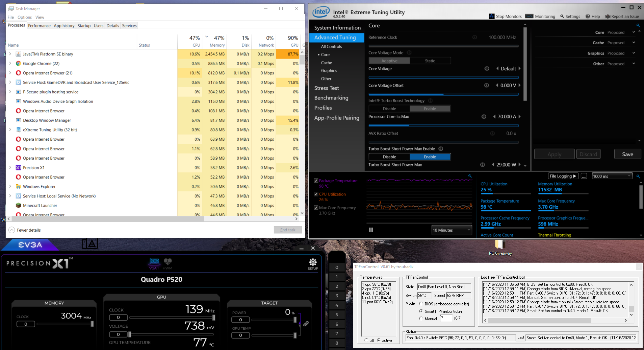The height and width of the screenshot is (350, 644).
Task: Disable Turbo Boost Short Power Max
Action: [389, 157]
